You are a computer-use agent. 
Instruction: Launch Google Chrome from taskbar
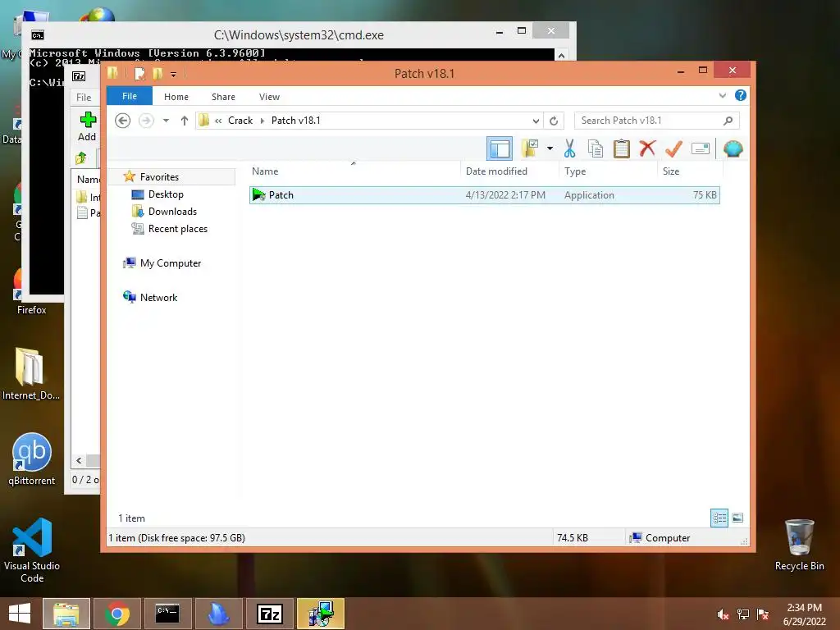pos(117,614)
